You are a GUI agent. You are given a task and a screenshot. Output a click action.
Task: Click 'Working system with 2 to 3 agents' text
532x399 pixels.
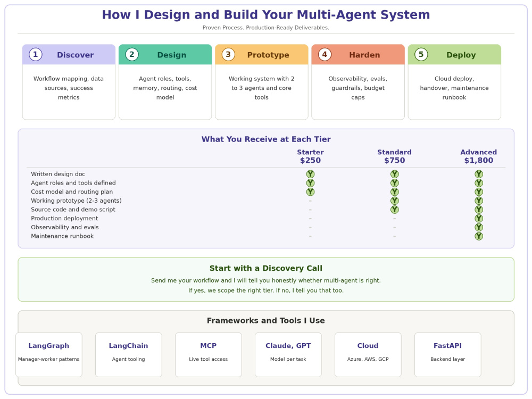pos(262,88)
